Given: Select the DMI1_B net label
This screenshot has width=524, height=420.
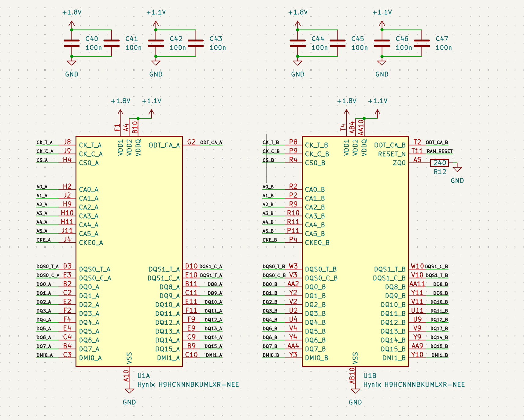Looking at the screenshot, I should click(439, 355).
